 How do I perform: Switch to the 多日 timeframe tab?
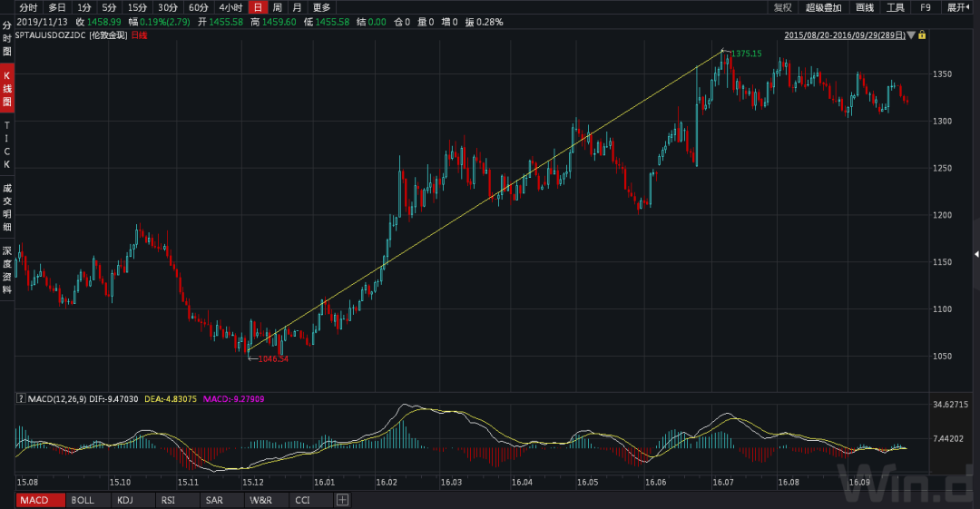click(57, 7)
